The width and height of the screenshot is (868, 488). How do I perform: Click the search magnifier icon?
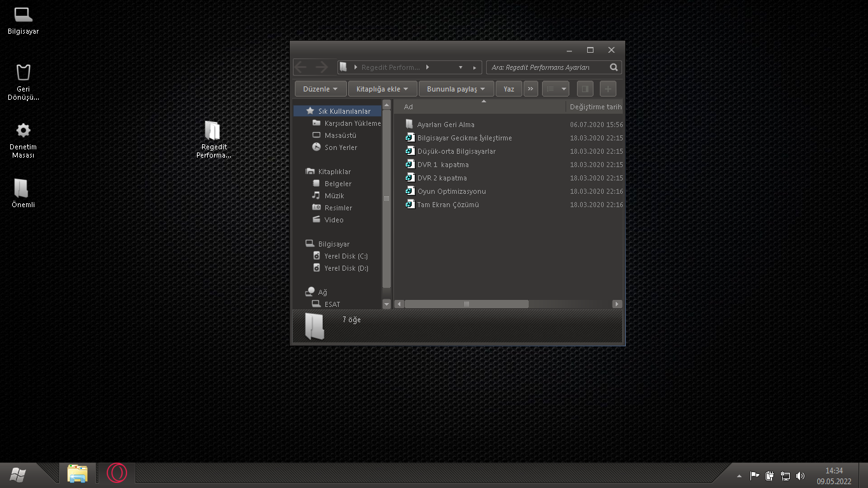[614, 67]
